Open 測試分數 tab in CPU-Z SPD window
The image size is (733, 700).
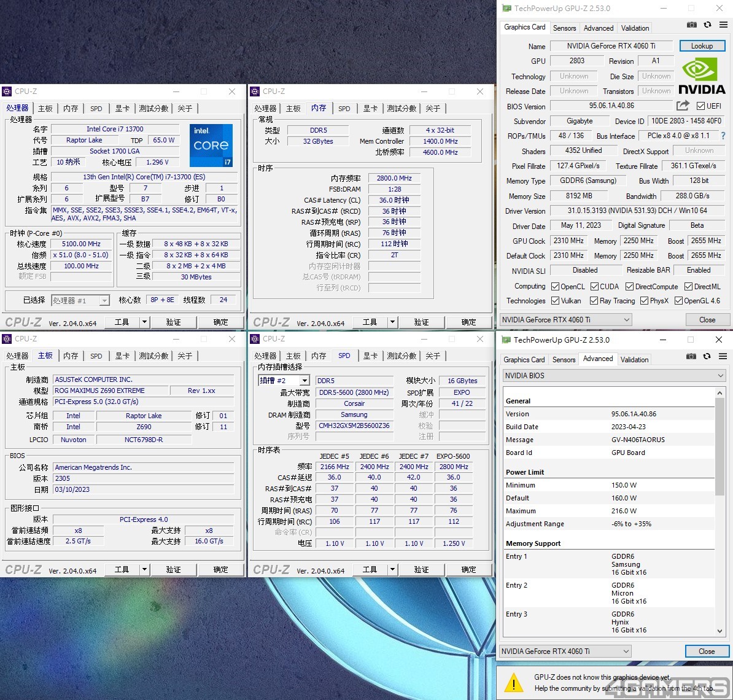tap(401, 356)
